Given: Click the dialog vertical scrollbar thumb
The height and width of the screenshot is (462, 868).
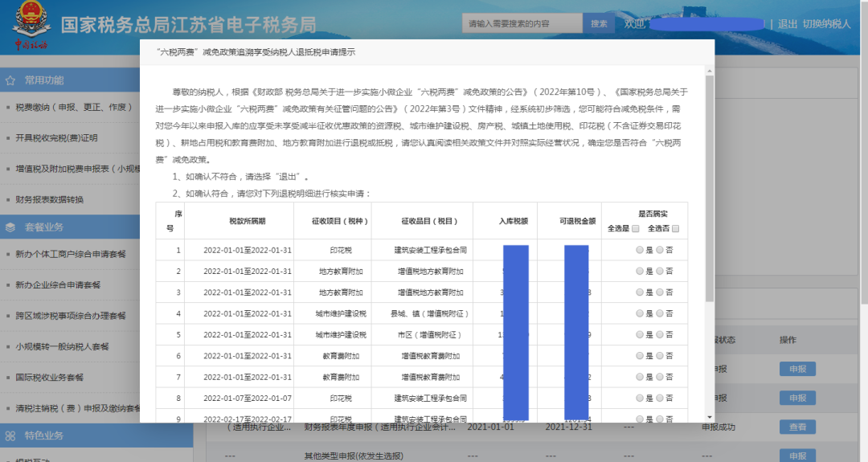Looking at the screenshot, I should tap(709, 188).
